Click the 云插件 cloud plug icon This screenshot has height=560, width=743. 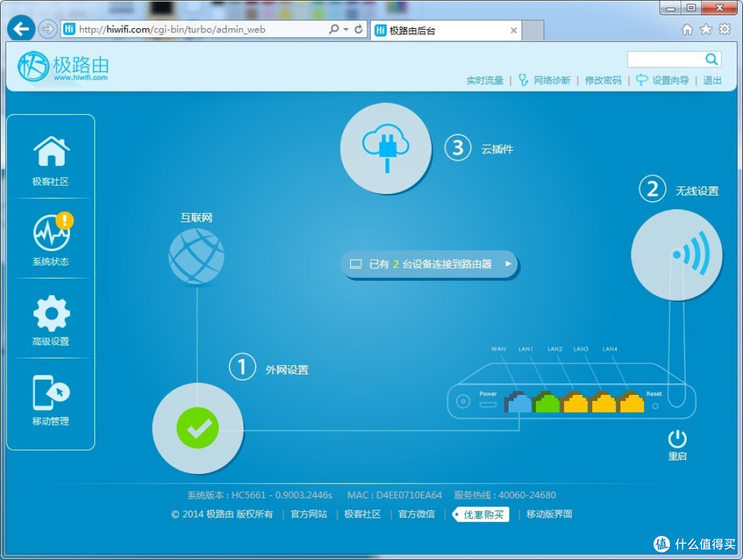tap(385, 149)
